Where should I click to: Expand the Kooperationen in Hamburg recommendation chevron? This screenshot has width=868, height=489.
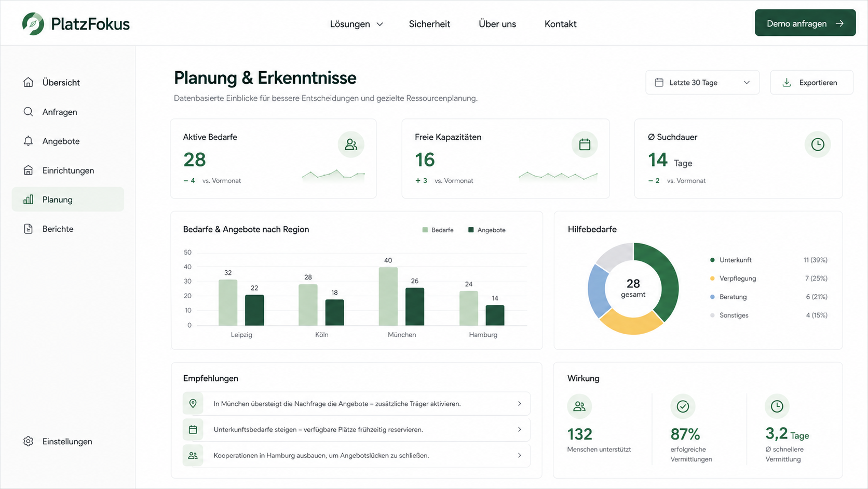(519, 456)
